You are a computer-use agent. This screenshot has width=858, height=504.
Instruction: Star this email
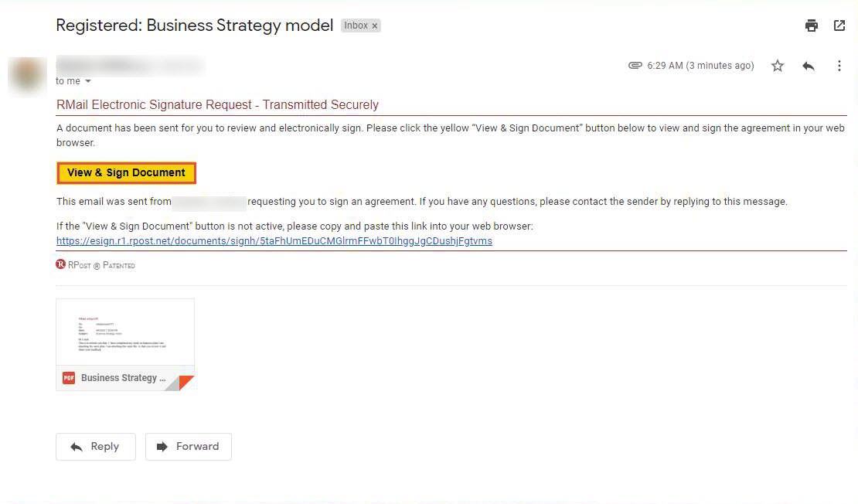(778, 66)
